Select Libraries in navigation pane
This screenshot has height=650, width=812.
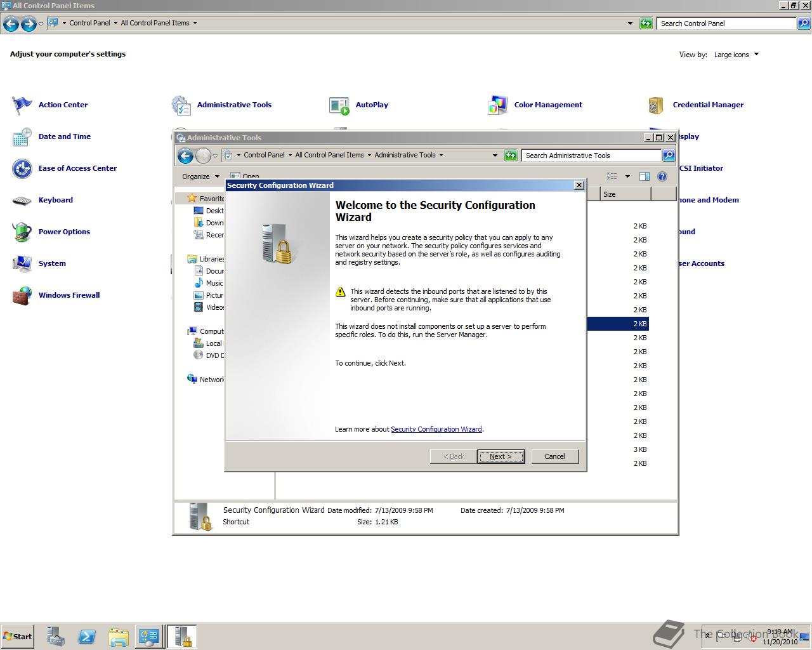coord(211,259)
